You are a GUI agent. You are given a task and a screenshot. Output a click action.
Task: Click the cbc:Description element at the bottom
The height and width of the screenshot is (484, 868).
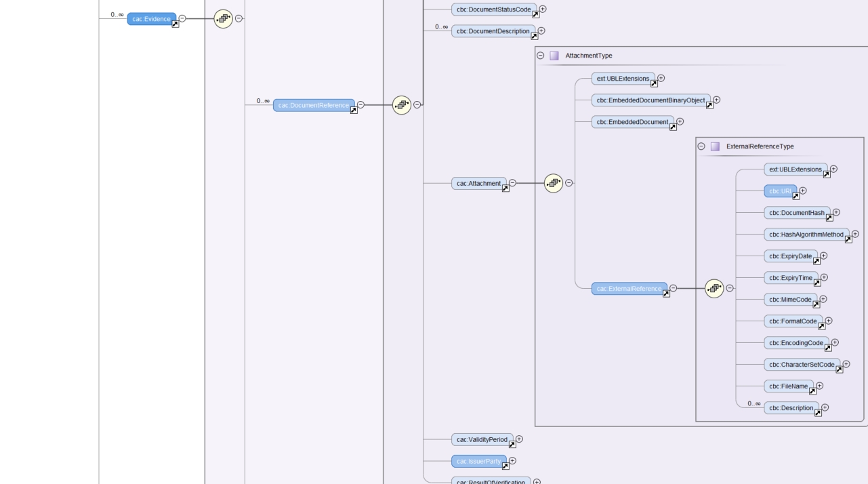point(791,408)
